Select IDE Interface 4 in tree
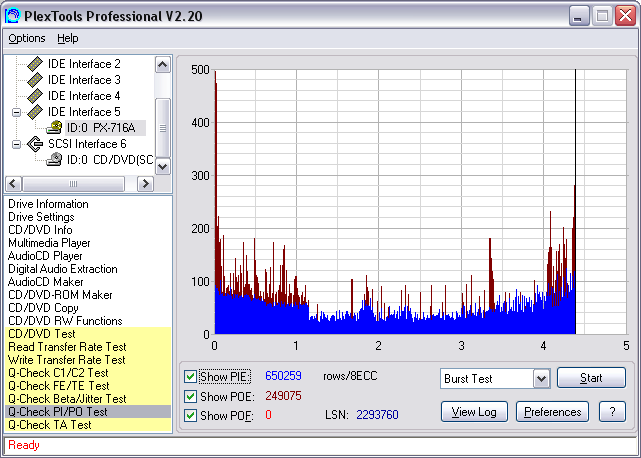The height and width of the screenshot is (458, 641). coord(84,96)
